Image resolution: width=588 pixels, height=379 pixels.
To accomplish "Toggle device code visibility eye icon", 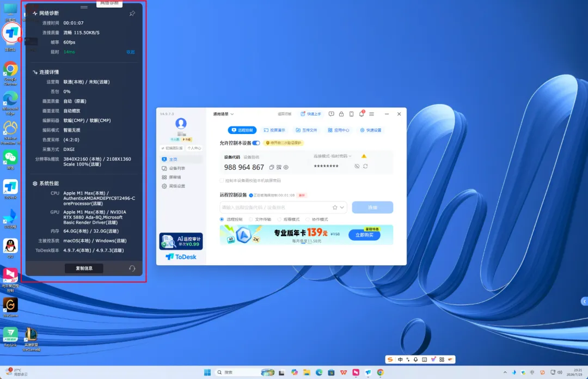I will click(286, 167).
